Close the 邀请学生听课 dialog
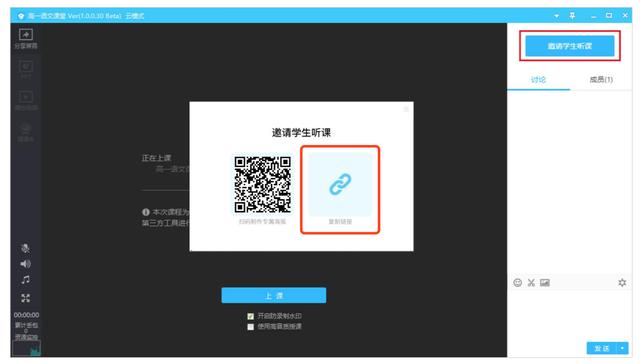640x364 pixels. tap(406, 109)
